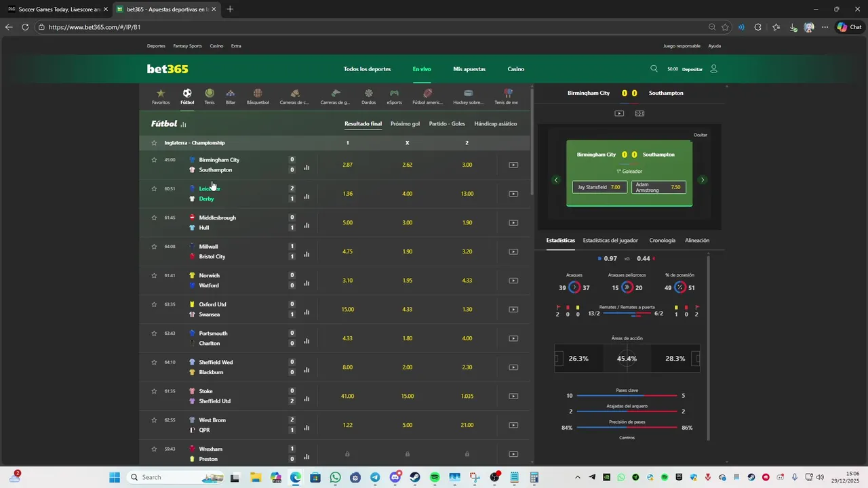
Task: Select the Tenis sport icon
Action: click(210, 97)
